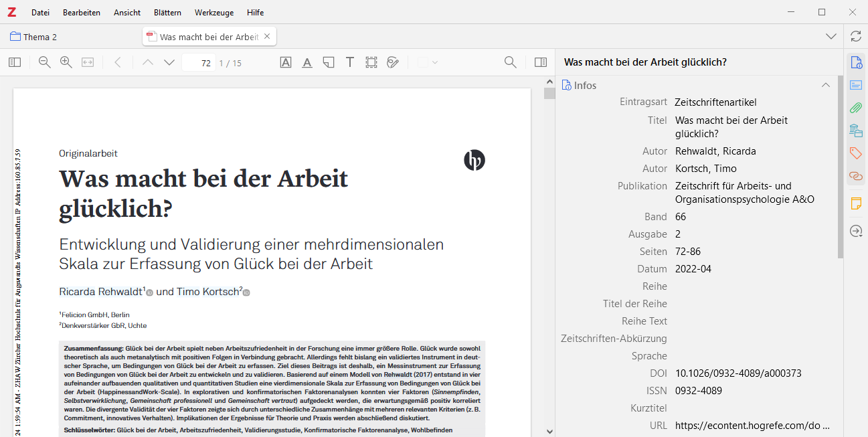The image size is (868, 437).
Task: Click author Rehwaldt, Ricarda
Action: [715, 151]
